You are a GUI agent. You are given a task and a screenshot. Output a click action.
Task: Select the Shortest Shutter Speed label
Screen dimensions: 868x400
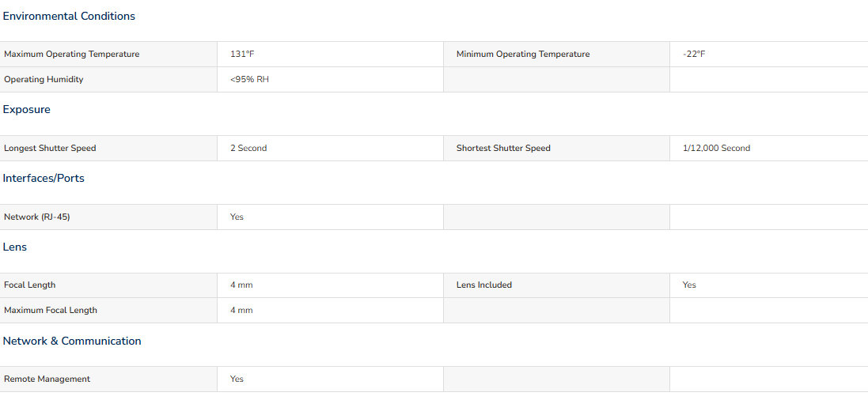[x=503, y=149]
